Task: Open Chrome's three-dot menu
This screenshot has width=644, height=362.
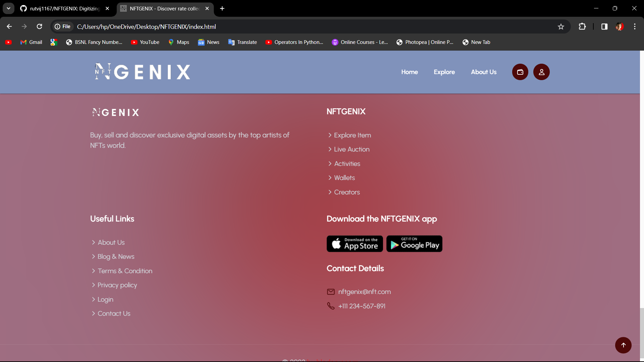Action: coord(635,26)
